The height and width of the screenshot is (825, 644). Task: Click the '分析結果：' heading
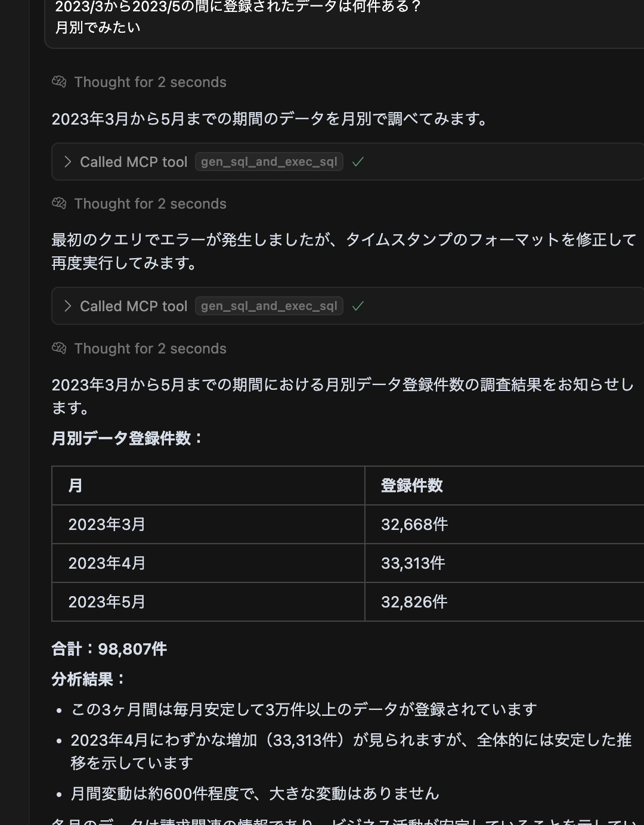tap(89, 680)
